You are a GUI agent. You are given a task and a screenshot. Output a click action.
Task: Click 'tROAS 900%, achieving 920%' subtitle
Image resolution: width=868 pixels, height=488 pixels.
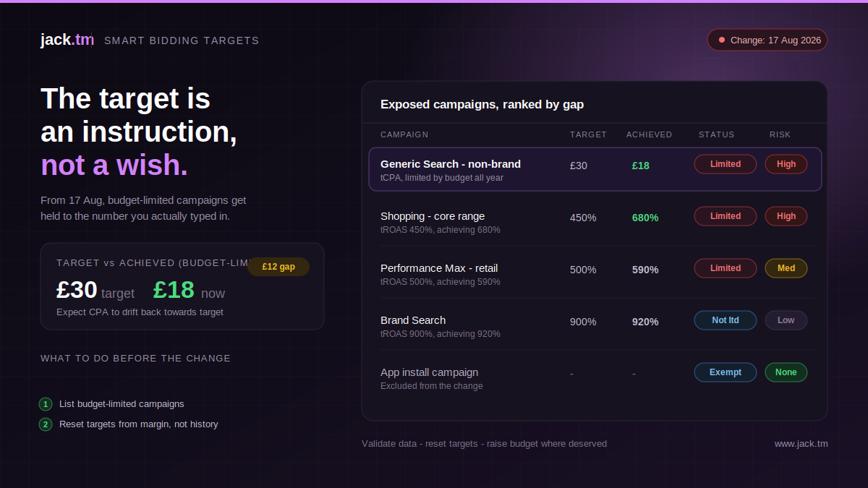pyautogui.click(x=441, y=334)
